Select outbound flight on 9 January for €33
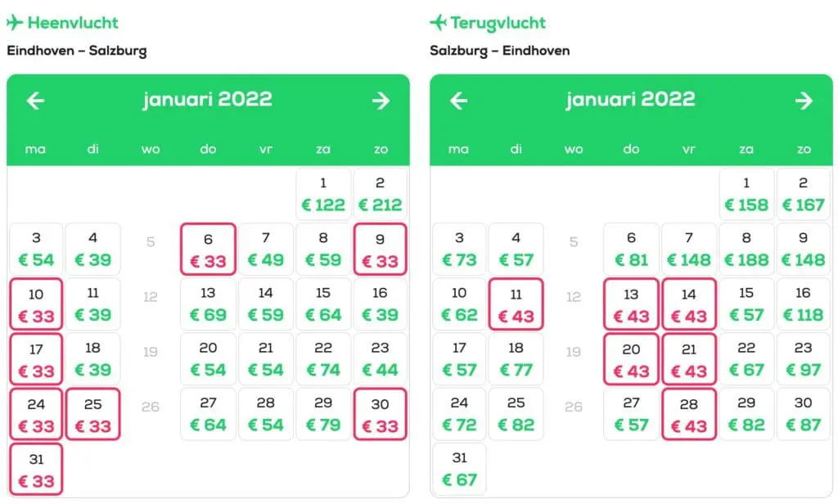The image size is (838, 504). point(380,249)
